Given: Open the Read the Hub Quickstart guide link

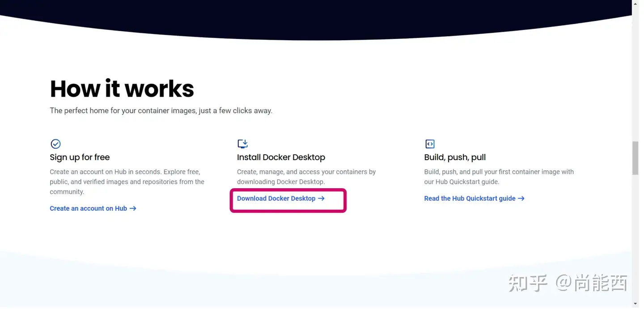Looking at the screenshot, I should pos(474,199).
